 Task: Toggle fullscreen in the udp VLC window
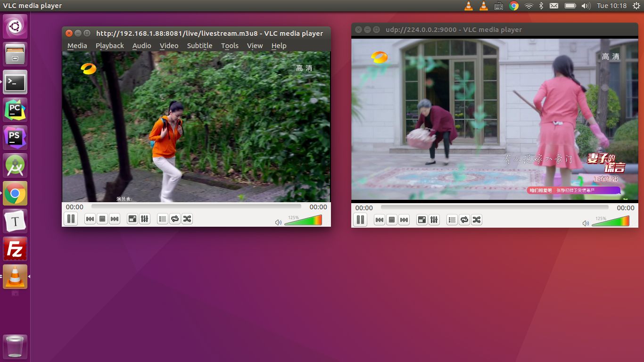pyautogui.click(x=422, y=220)
